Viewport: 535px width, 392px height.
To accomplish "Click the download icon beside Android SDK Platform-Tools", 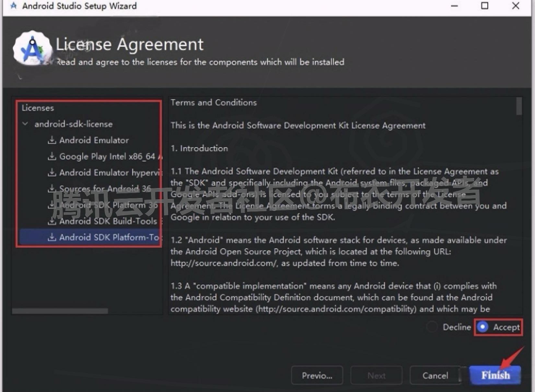I will pyautogui.click(x=52, y=237).
